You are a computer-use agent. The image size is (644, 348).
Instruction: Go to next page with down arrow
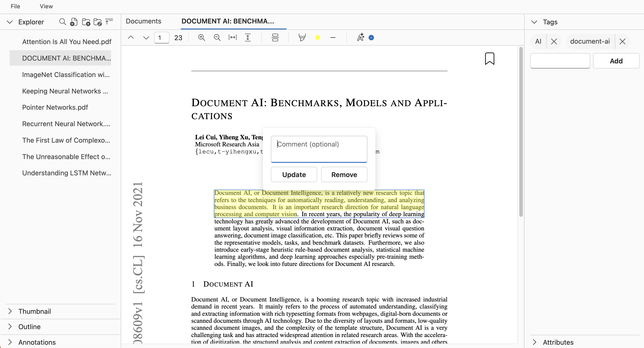coord(146,38)
